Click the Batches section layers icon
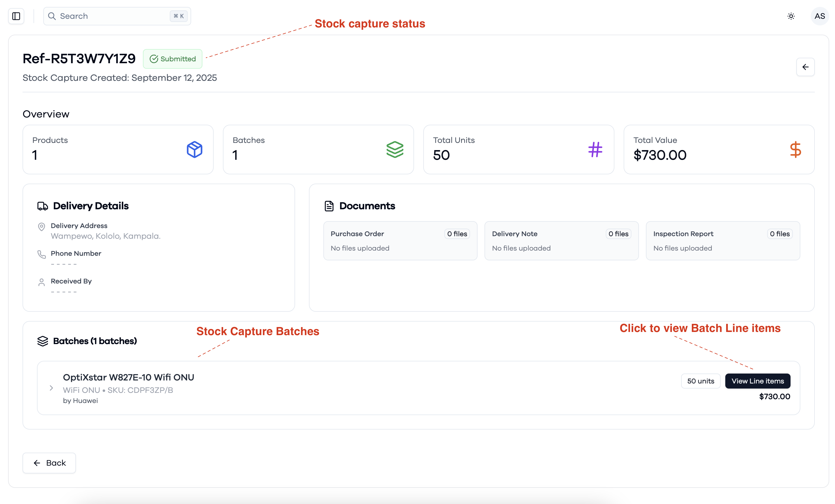 (42, 341)
